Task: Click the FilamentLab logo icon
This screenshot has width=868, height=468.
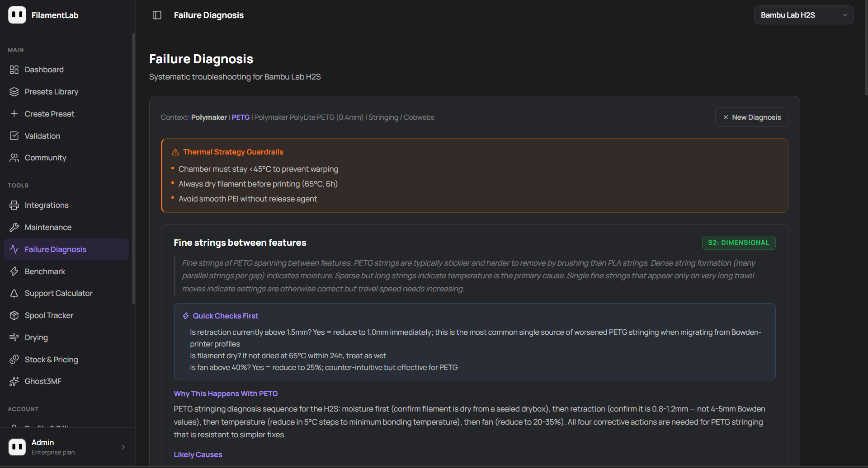Action: [17, 15]
